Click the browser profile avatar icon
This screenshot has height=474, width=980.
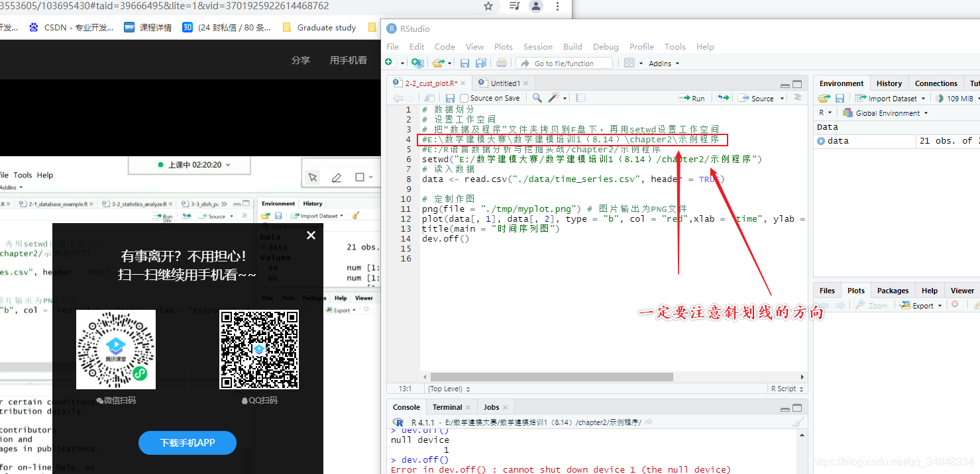click(536, 6)
